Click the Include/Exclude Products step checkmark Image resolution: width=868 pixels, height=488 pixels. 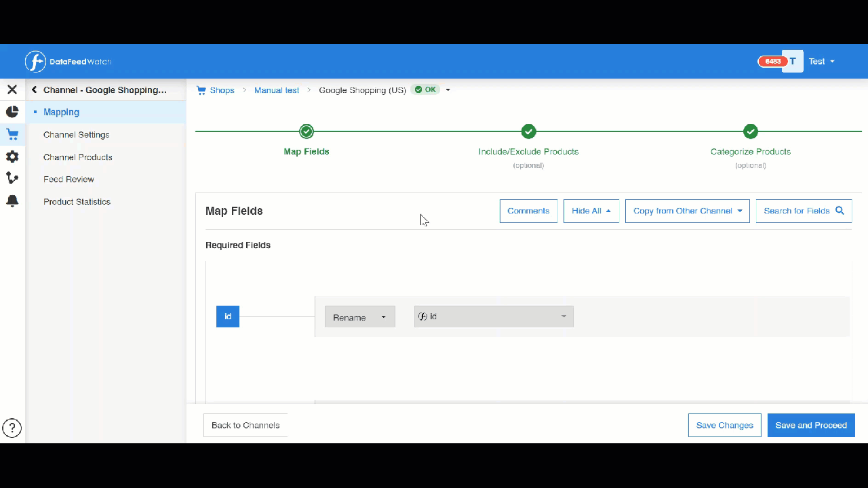tap(528, 131)
